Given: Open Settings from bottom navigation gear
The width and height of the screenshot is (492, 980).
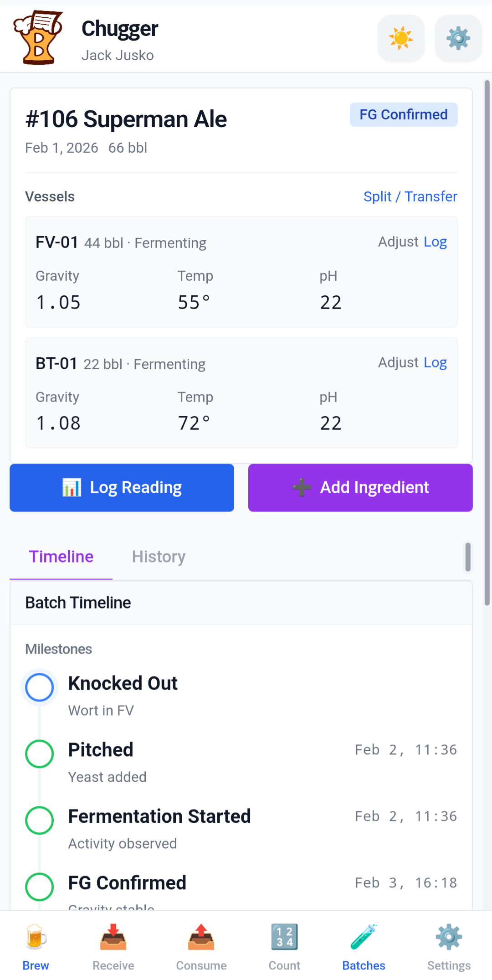Looking at the screenshot, I should tap(449, 935).
